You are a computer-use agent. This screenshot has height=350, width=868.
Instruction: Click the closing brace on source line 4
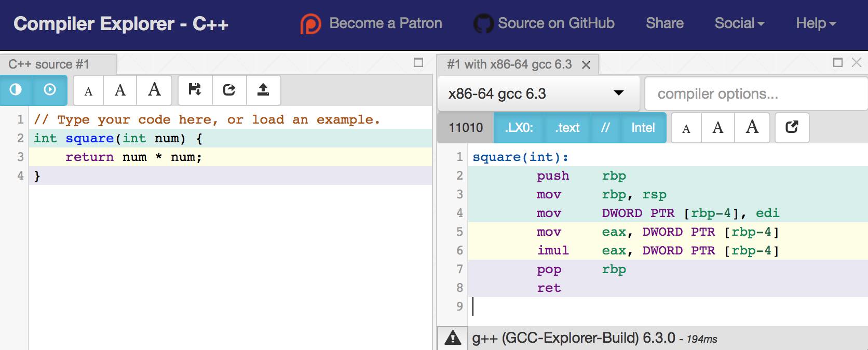37,176
